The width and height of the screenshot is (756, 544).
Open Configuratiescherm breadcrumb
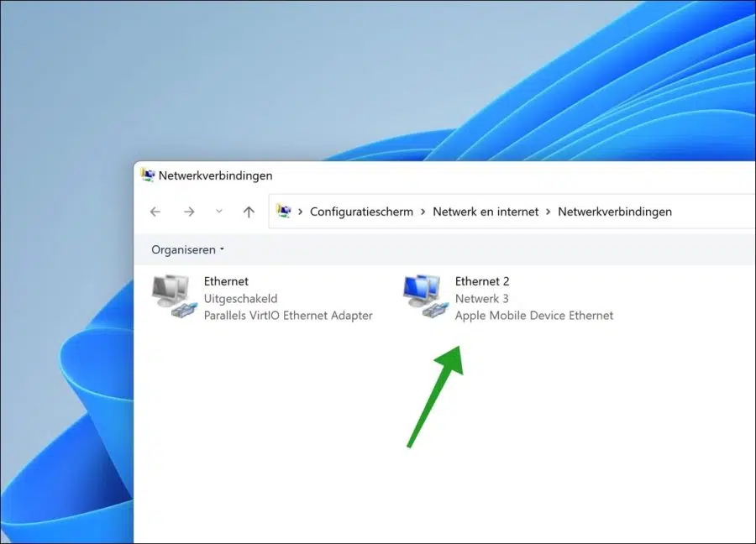click(x=361, y=212)
